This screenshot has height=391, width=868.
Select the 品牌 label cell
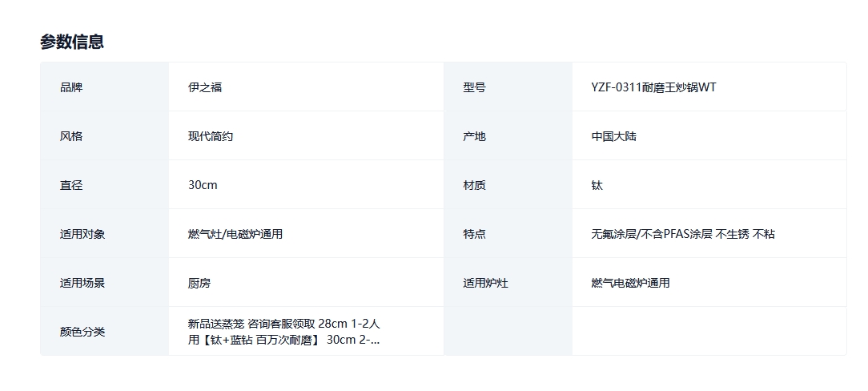(x=105, y=87)
